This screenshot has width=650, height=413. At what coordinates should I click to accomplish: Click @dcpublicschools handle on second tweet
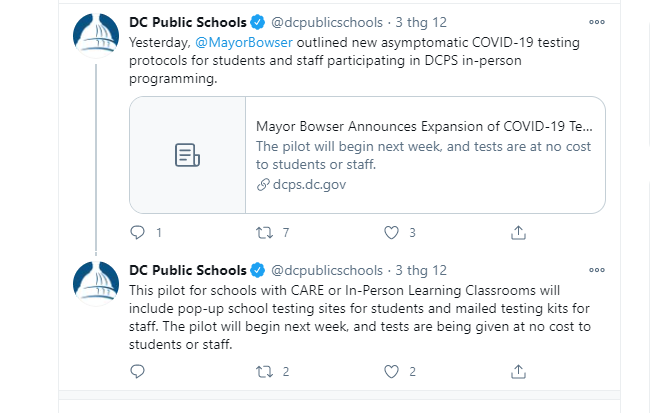tap(327, 270)
